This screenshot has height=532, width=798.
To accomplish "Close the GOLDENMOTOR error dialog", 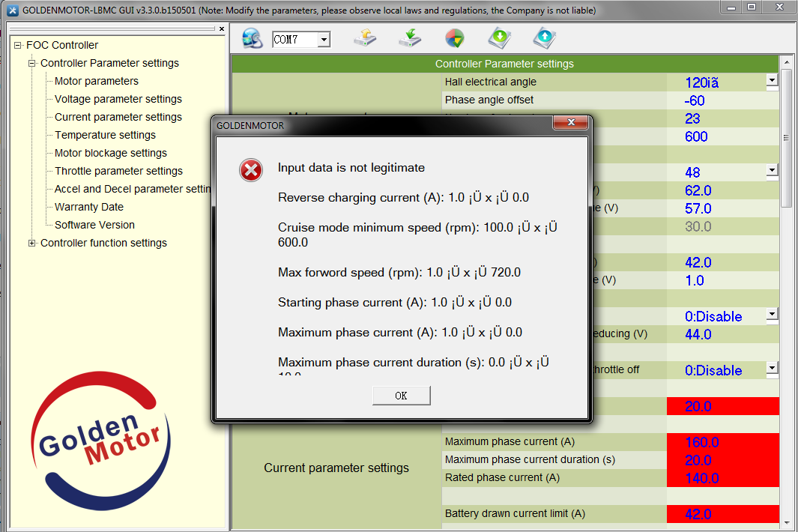I will pyautogui.click(x=571, y=123).
